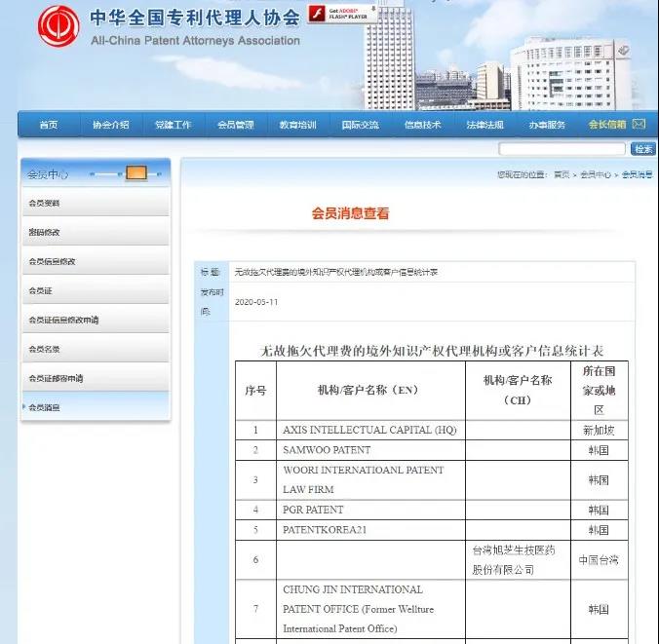Click the 中国台湾 cell

(600, 559)
